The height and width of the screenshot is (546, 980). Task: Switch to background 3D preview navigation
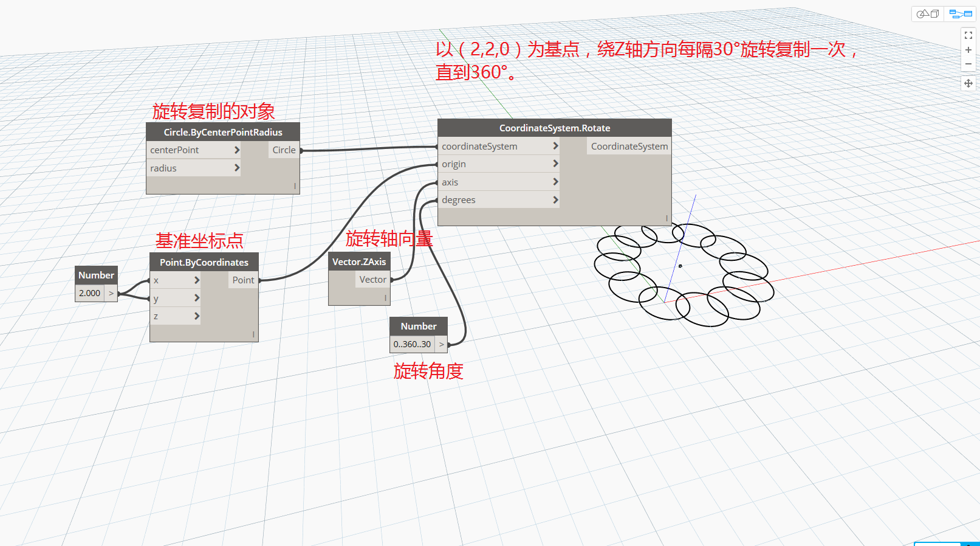pos(928,14)
